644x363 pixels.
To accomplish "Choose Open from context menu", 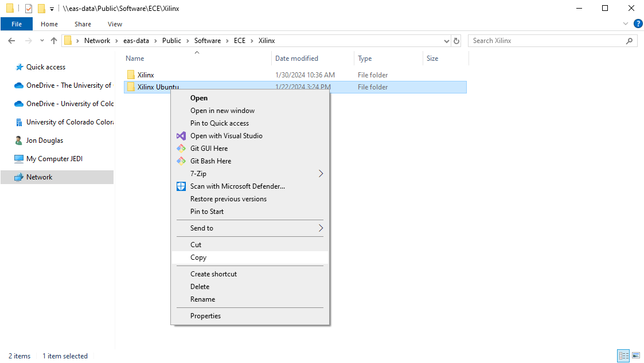I will point(250,97).
